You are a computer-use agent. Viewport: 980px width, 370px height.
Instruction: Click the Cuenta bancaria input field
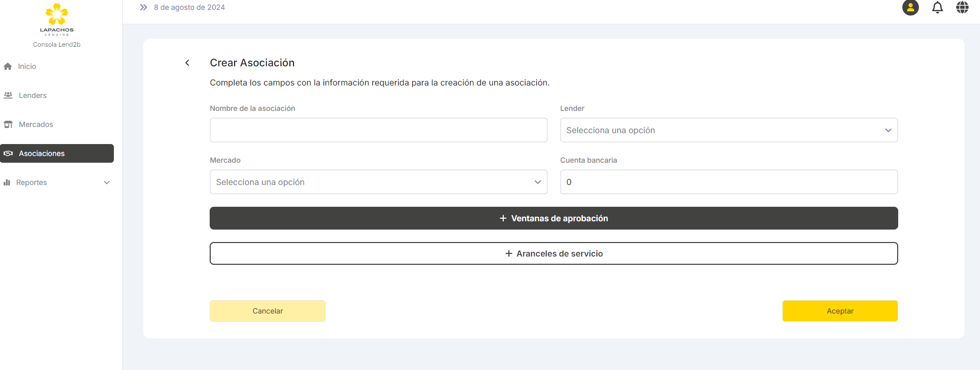728,182
